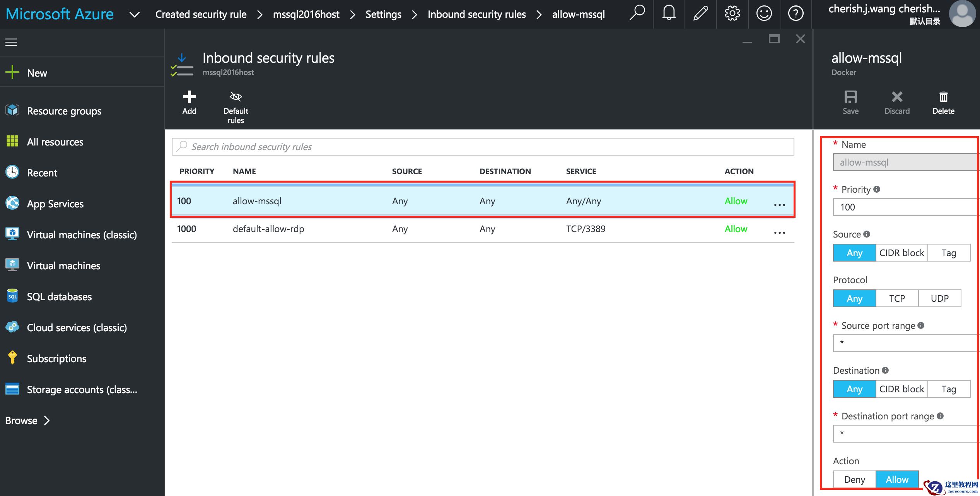Open All resources from sidebar
Image resolution: width=980 pixels, height=496 pixels.
55,142
